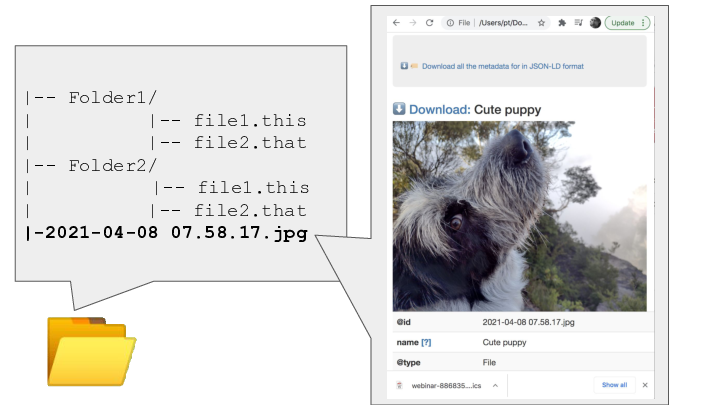Image resolution: width=720 pixels, height=405 pixels.
Task: Reload the page with the refresh icon
Action: coord(430,22)
